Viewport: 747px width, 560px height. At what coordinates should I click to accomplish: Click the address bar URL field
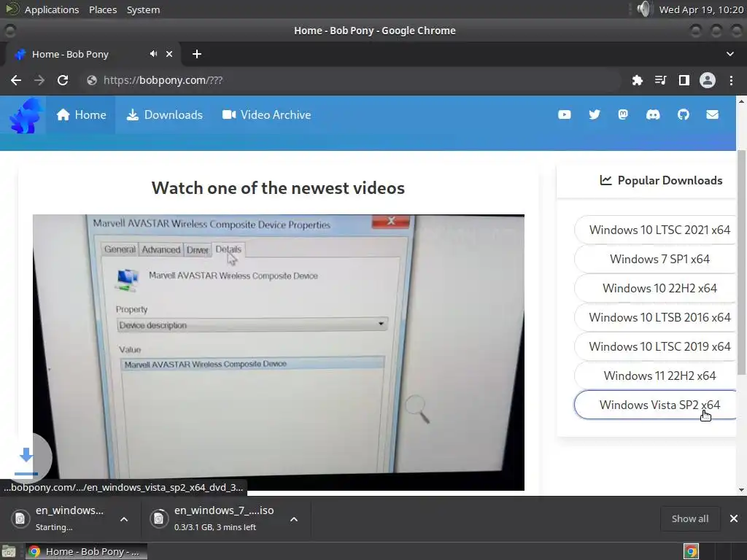[x=352, y=80]
